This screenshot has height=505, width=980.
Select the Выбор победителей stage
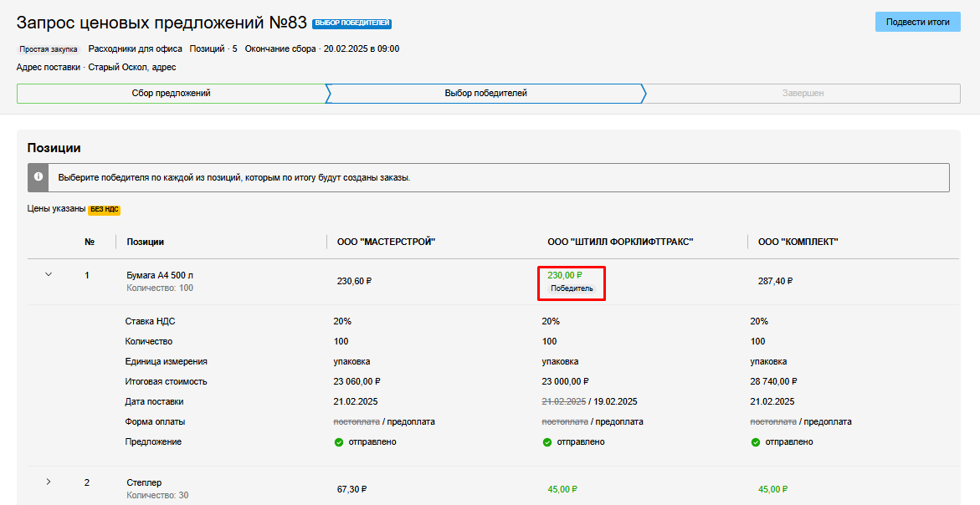pos(485,93)
